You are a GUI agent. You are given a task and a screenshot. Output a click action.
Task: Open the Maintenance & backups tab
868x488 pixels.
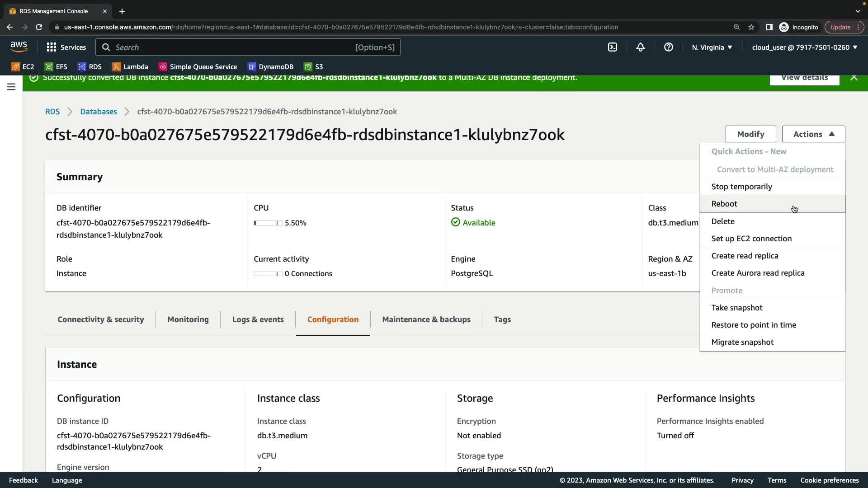coord(426,319)
